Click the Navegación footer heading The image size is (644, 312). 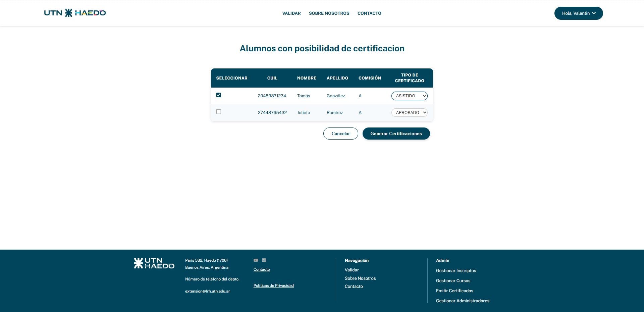tap(357, 261)
